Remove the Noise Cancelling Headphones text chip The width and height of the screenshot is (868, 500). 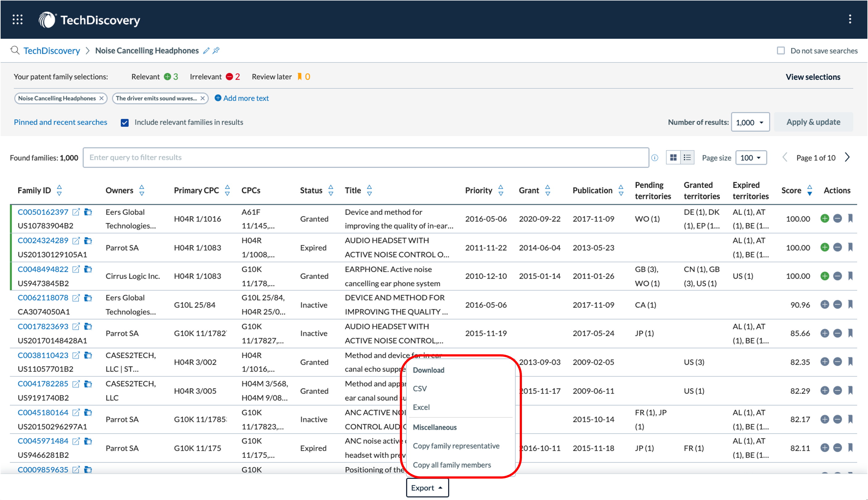[x=102, y=98]
